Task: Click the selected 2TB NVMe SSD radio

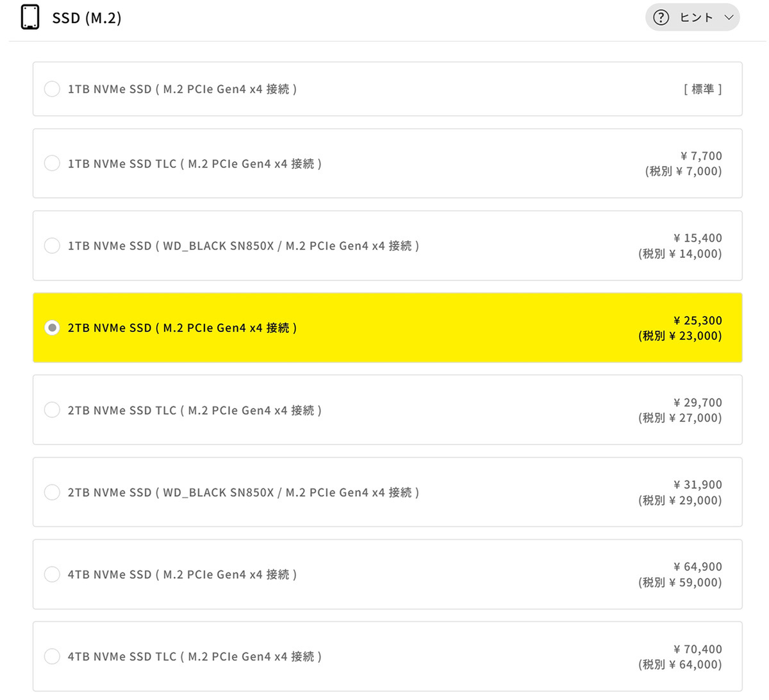Action: pyautogui.click(x=52, y=328)
